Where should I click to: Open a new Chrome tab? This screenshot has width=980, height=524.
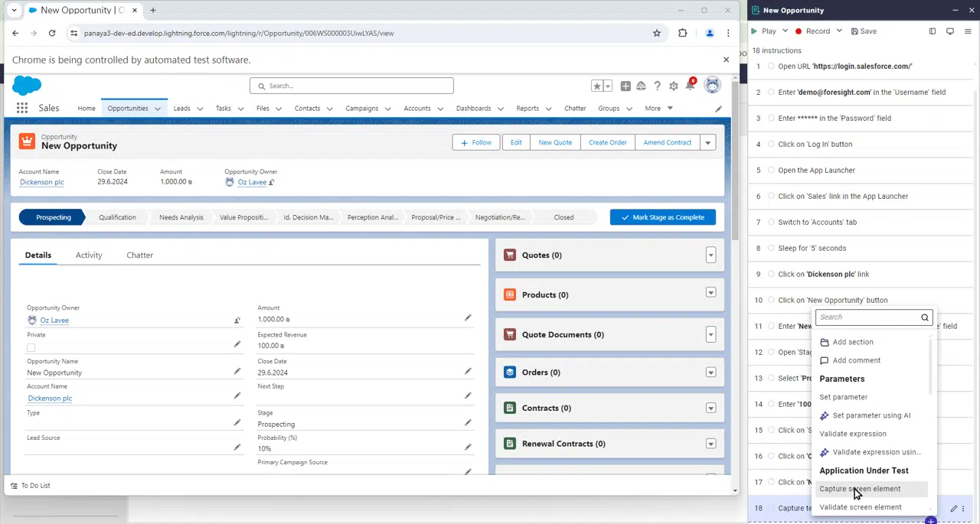click(153, 10)
